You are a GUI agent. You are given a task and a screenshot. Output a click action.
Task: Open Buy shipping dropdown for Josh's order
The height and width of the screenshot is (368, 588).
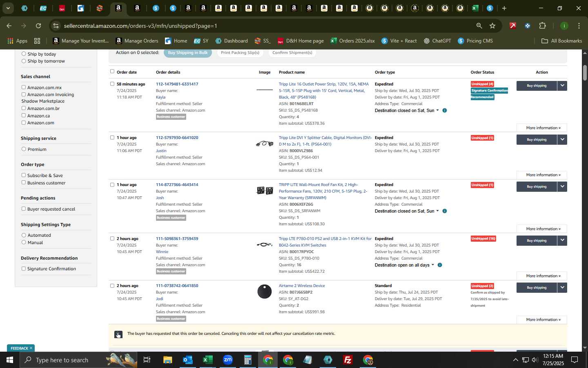click(562, 186)
